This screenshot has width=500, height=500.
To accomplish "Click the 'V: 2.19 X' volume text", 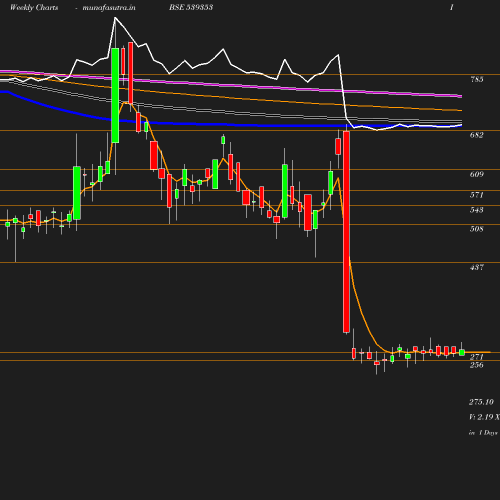I will tap(484, 417).
